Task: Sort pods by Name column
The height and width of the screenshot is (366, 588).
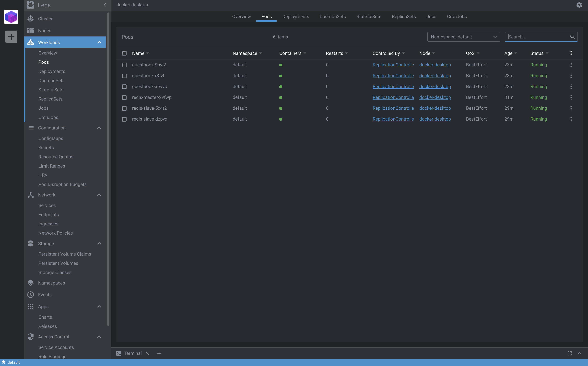Action: click(x=141, y=53)
